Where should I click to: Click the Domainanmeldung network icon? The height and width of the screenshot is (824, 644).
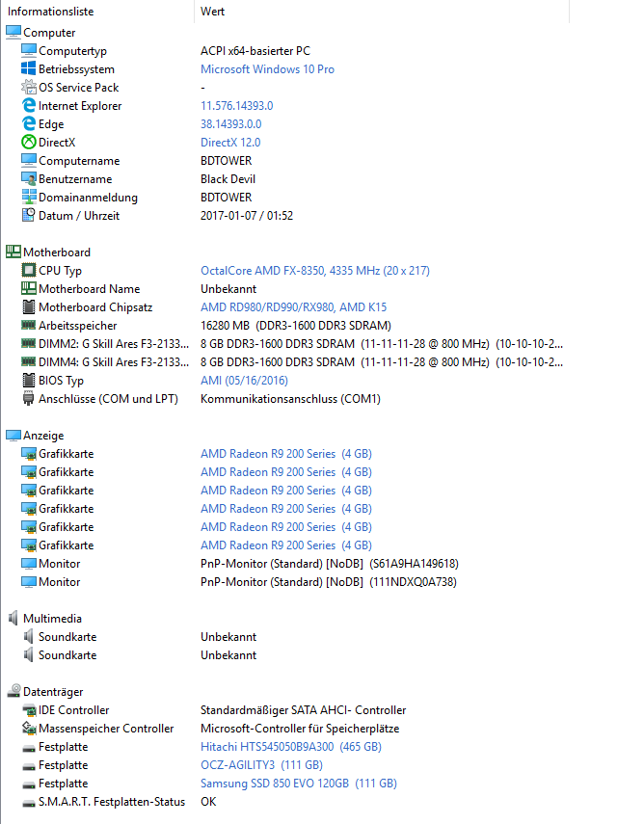[28, 197]
